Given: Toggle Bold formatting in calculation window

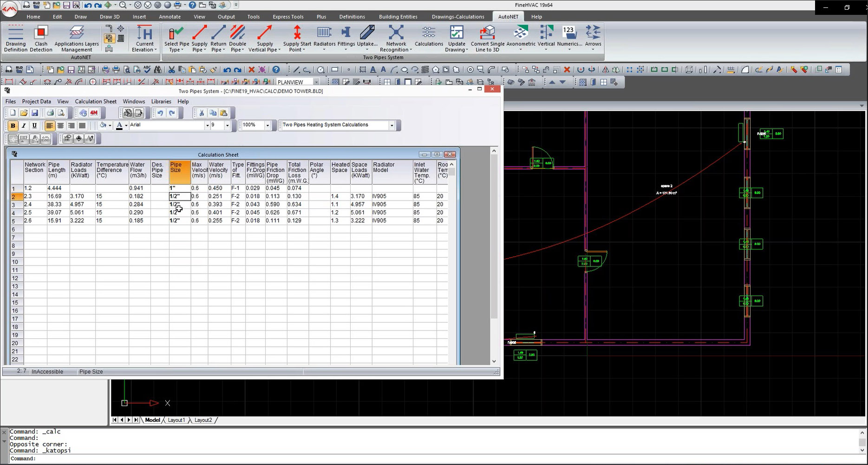Looking at the screenshot, I should 13,126.
